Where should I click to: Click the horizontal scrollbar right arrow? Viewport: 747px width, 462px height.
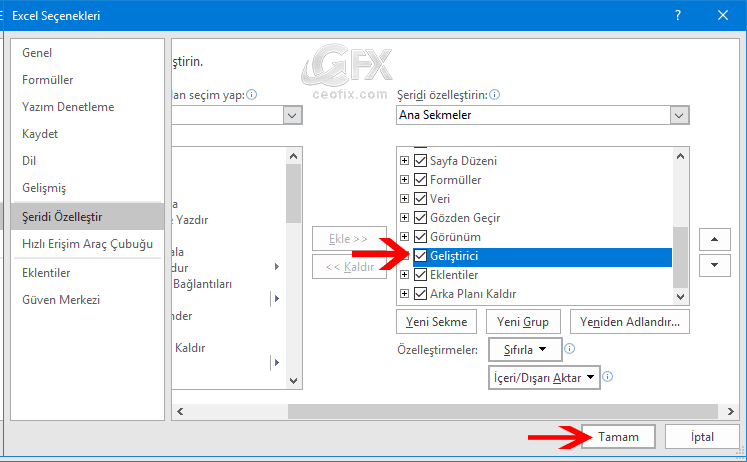(731, 412)
